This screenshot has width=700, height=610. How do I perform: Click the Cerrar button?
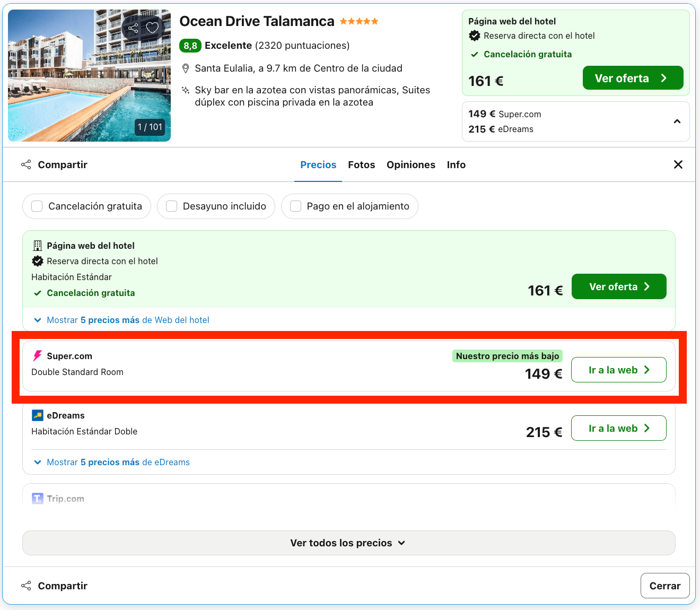pos(664,586)
